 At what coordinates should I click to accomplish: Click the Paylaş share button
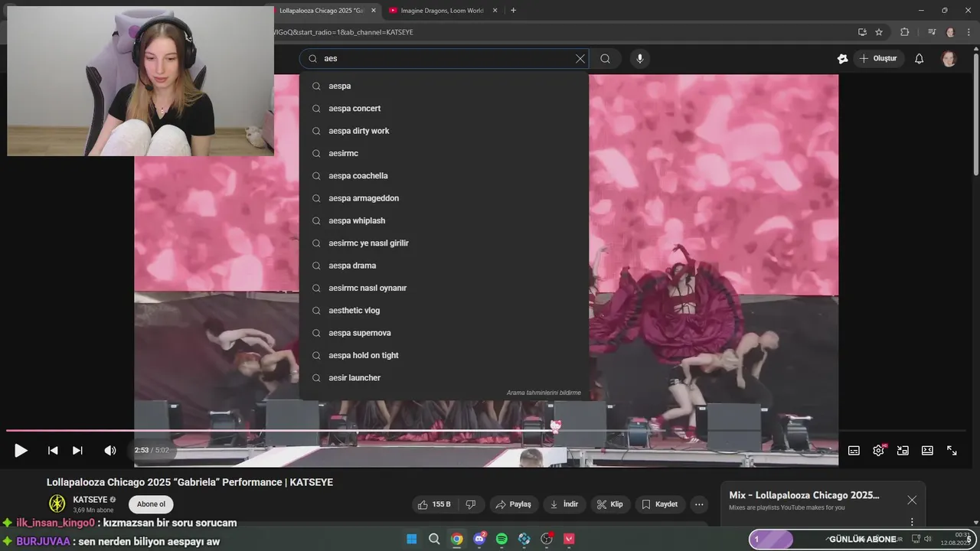pos(513,504)
